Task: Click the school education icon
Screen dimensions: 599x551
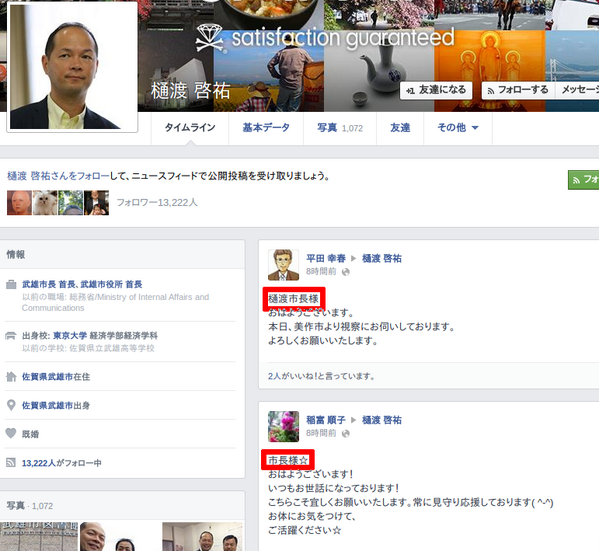Action: point(11,336)
